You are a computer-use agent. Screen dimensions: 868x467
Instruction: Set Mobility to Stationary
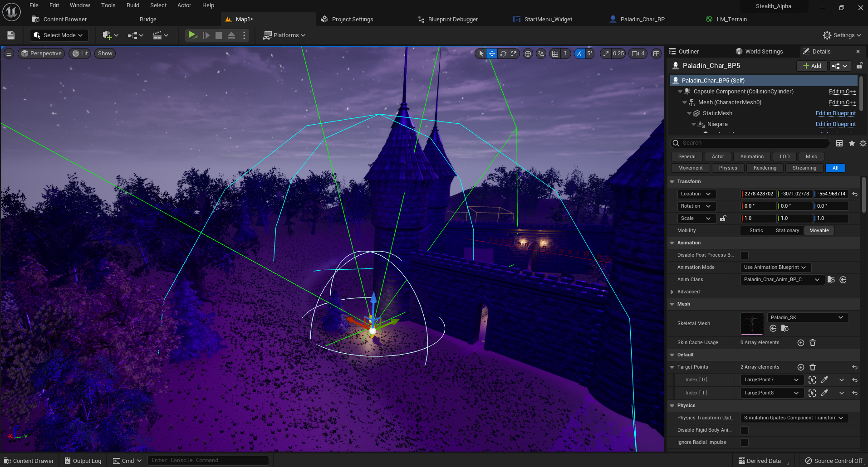(x=787, y=231)
